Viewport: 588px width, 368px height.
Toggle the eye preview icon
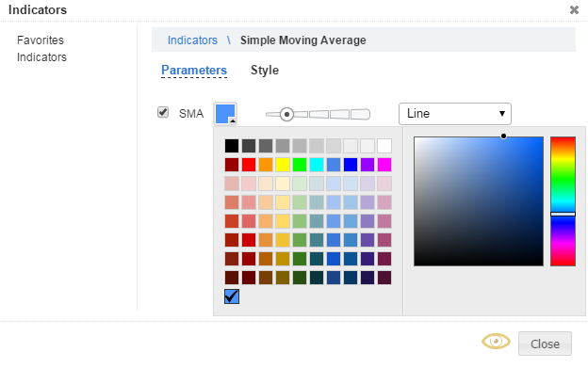point(496,342)
